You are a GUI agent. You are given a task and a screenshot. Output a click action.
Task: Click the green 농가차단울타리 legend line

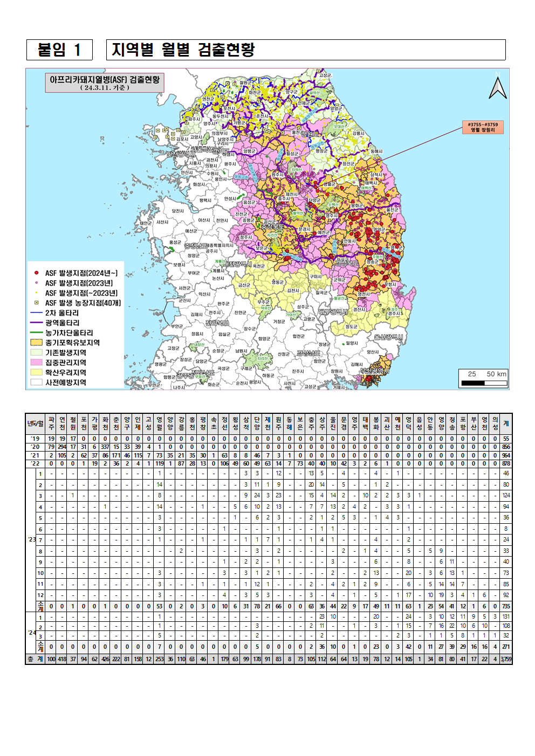(36, 332)
